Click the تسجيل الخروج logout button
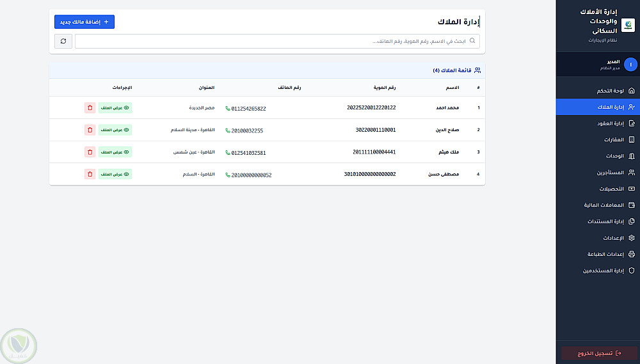The height and width of the screenshot is (364, 640). 598,353
